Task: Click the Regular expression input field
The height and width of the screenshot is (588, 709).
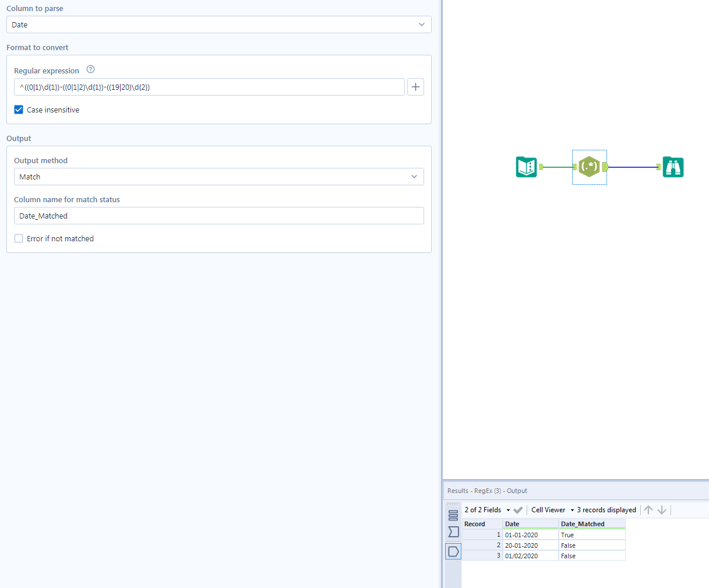Action: coord(210,86)
